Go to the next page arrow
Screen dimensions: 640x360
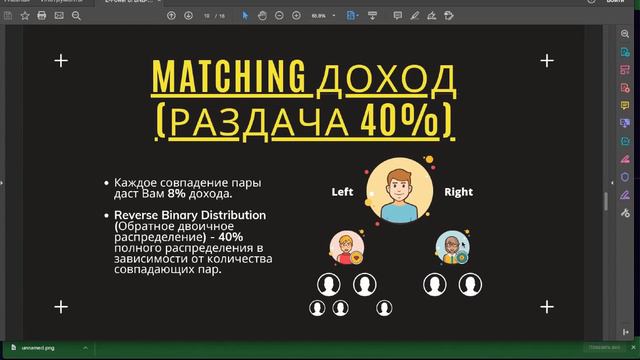click(188, 16)
